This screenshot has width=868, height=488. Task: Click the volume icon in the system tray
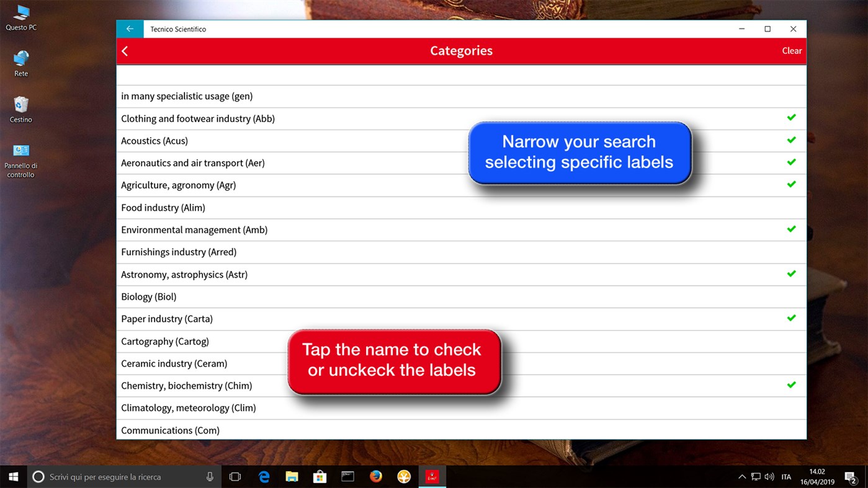769,476
